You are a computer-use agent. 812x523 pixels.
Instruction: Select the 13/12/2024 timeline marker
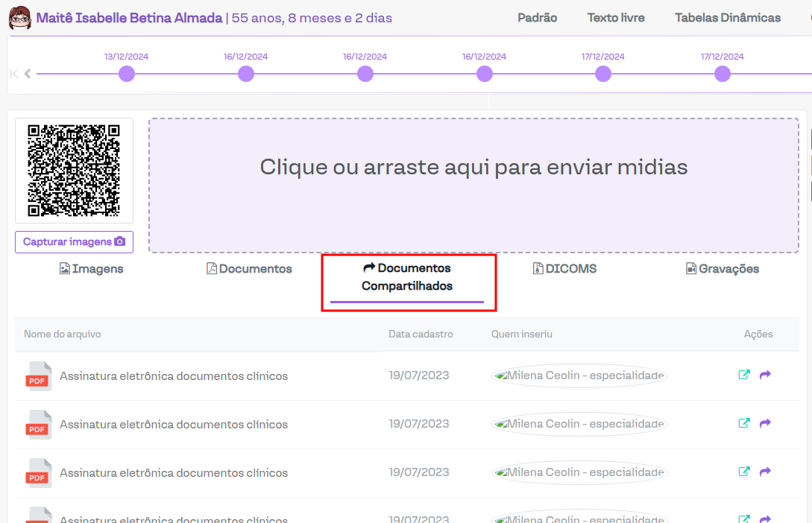pyautogui.click(x=127, y=74)
